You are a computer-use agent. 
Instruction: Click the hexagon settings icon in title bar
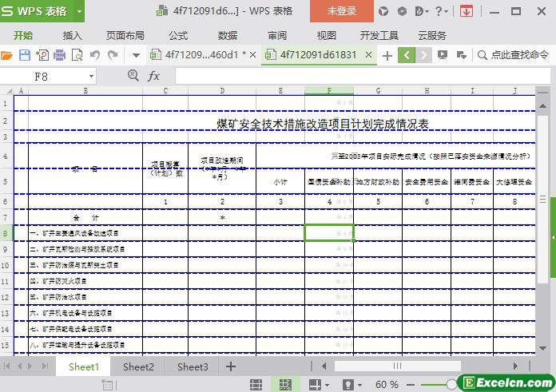[402, 11]
